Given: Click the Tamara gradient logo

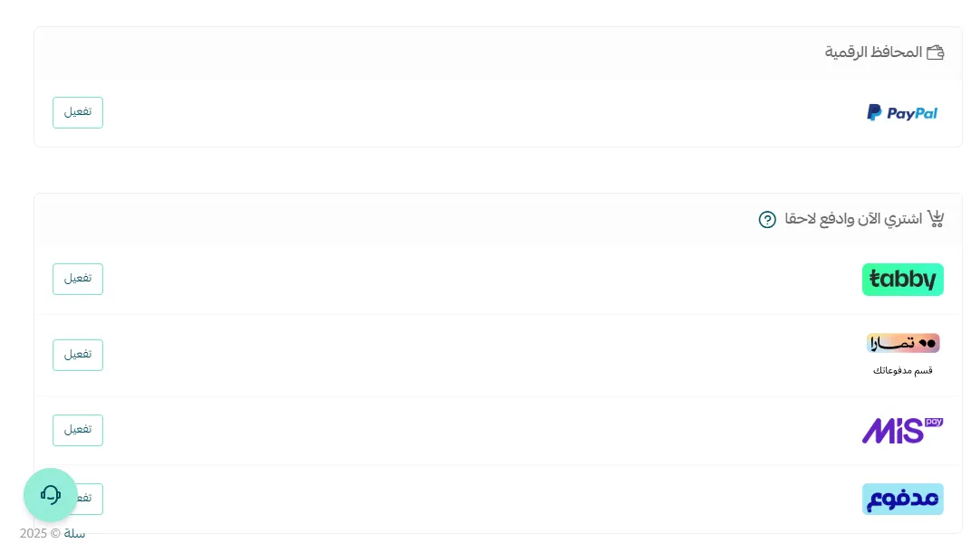Looking at the screenshot, I should [x=902, y=344].
